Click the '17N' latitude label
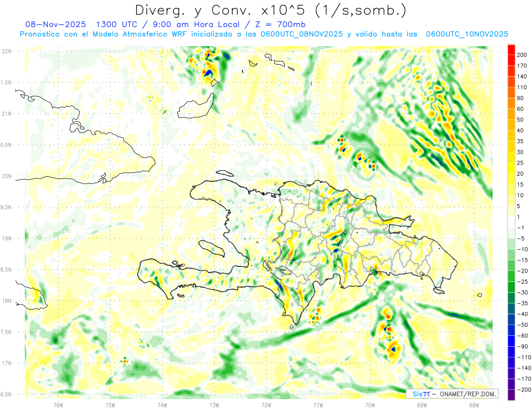The image size is (532, 411). tap(7, 363)
